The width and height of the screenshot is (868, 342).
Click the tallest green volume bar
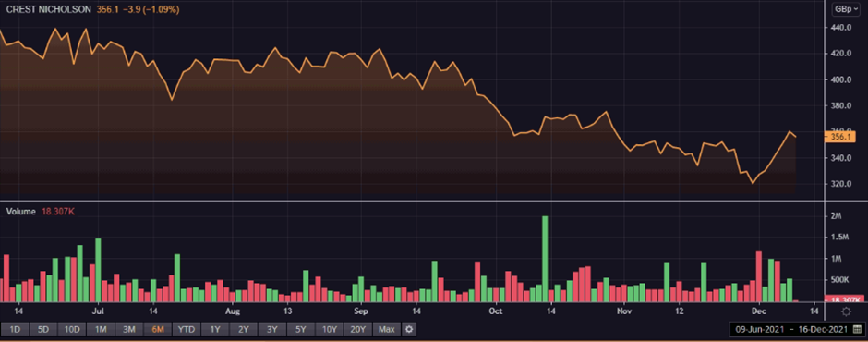(545, 259)
